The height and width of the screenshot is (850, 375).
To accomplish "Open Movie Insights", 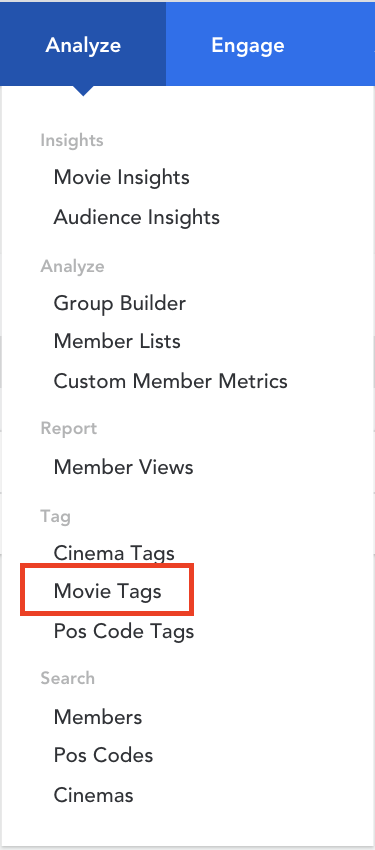I will point(121,177).
